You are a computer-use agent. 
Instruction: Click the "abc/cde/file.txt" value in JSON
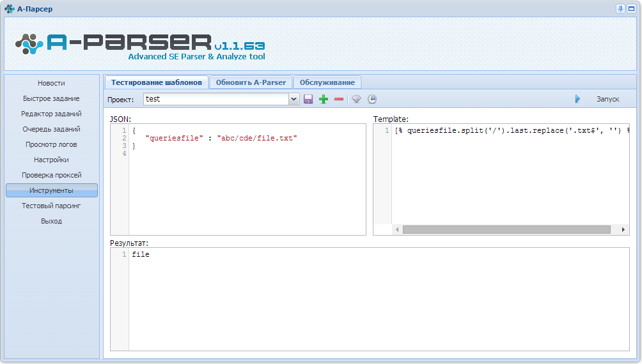click(x=257, y=138)
